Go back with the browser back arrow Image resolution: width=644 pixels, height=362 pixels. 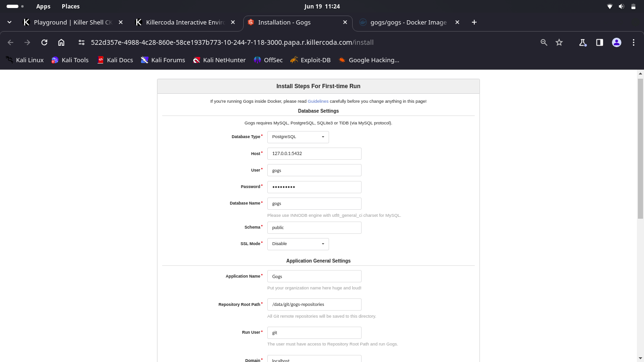10,42
